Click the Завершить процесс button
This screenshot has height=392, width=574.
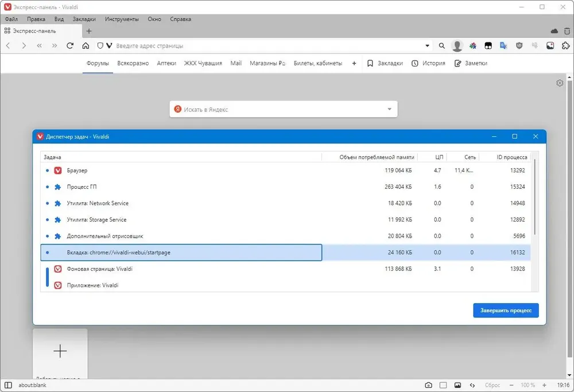tap(506, 311)
